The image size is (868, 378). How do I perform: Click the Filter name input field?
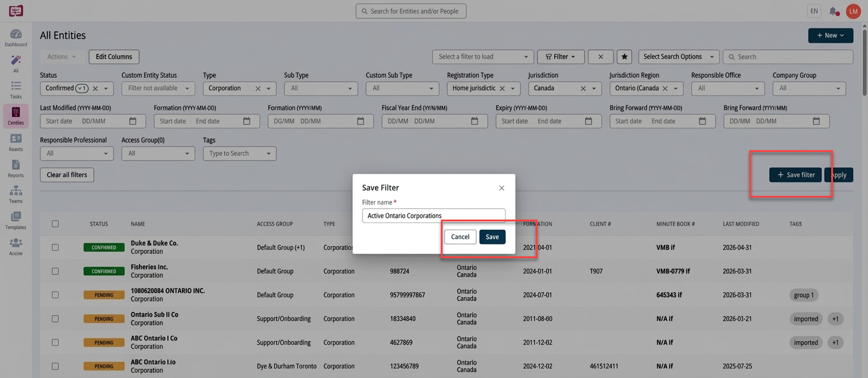point(434,215)
